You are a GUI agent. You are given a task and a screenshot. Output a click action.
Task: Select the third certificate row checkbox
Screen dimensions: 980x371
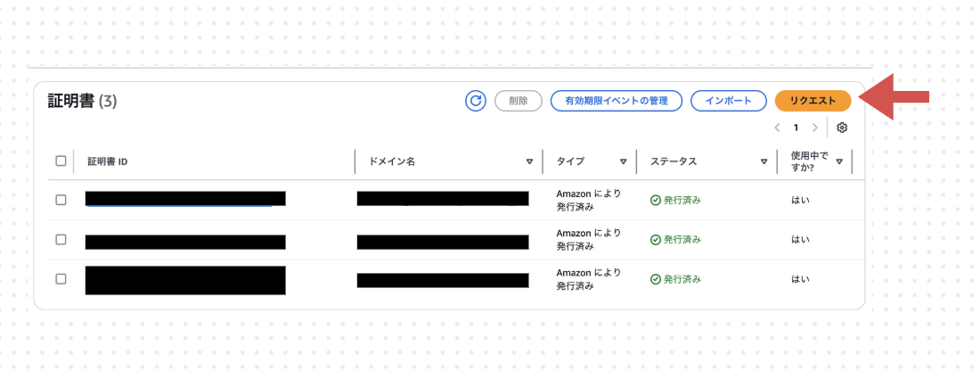tap(61, 279)
